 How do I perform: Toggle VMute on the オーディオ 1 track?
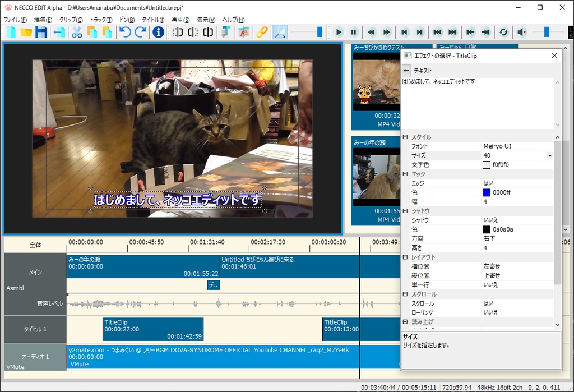15,367
